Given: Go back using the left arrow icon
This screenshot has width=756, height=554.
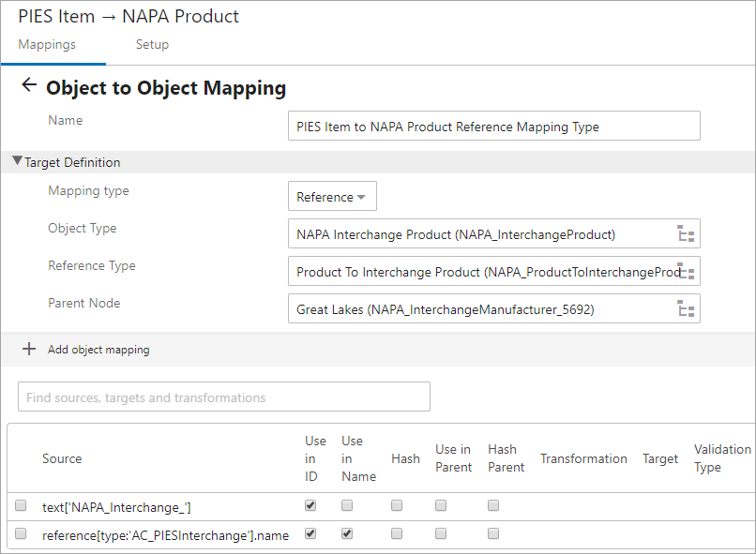Looking at the screenshot, I should [x=29, y=85].
